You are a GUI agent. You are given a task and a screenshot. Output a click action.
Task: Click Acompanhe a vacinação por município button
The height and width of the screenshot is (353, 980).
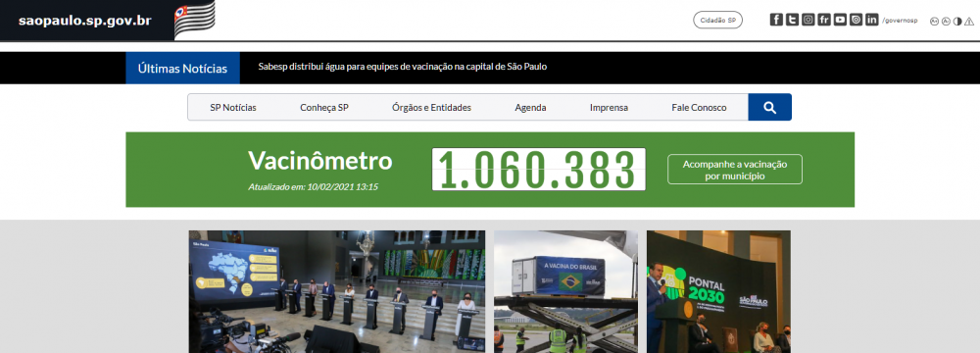click(735, 169)
